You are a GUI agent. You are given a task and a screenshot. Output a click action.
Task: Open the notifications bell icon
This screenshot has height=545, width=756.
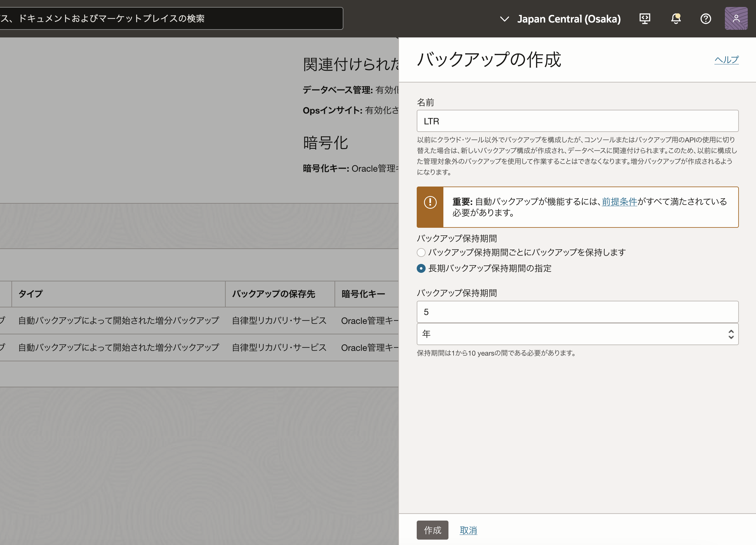[x=676, y=19]
